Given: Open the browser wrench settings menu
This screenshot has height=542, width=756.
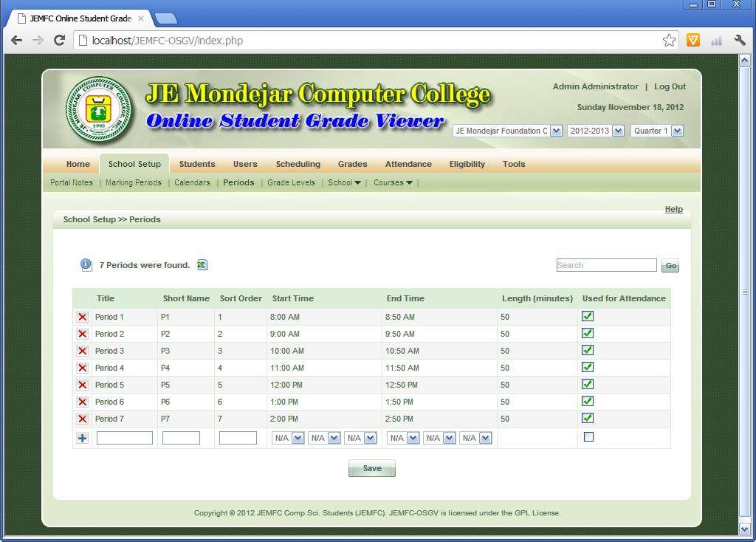Looking at the screenshot, I should click(x=740, y=40).
